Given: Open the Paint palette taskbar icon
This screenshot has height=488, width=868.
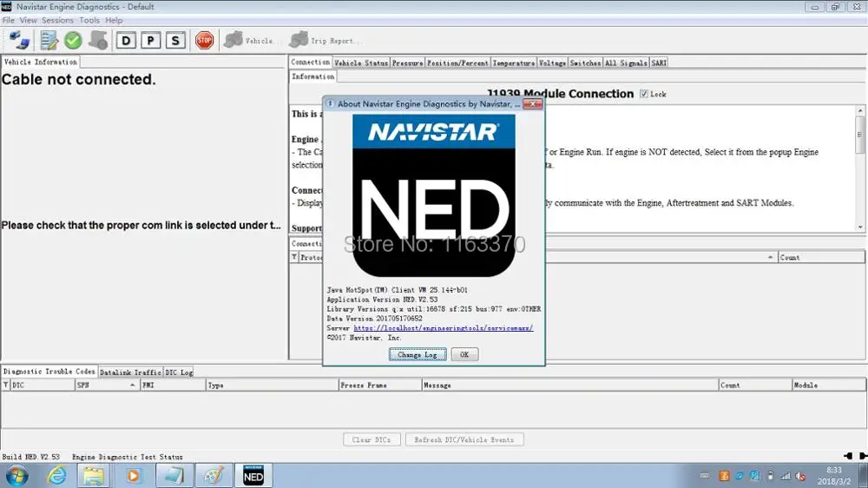Looking at the screenshot, I should [x=214, y=476].
